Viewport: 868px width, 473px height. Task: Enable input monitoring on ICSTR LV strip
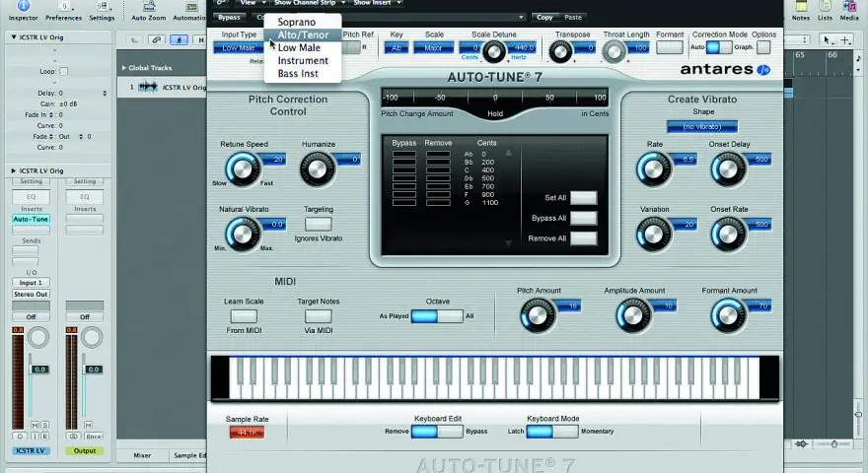click(x=35, y=436)
